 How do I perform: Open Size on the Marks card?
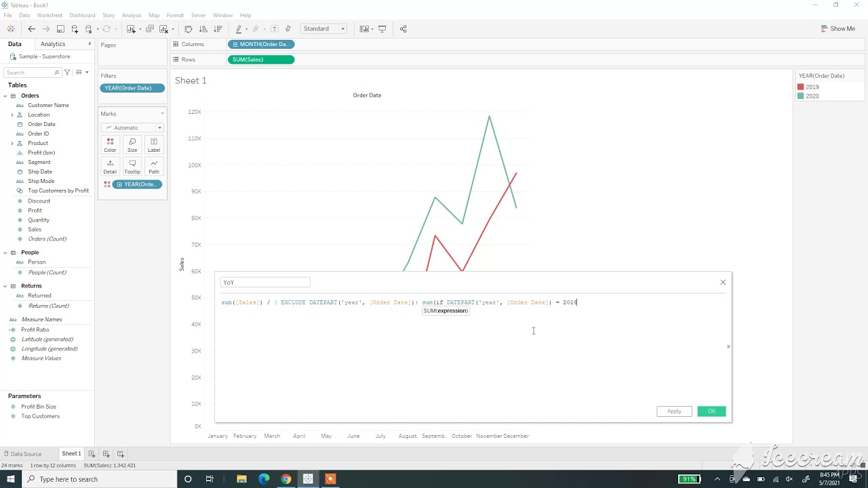(132, 145)
